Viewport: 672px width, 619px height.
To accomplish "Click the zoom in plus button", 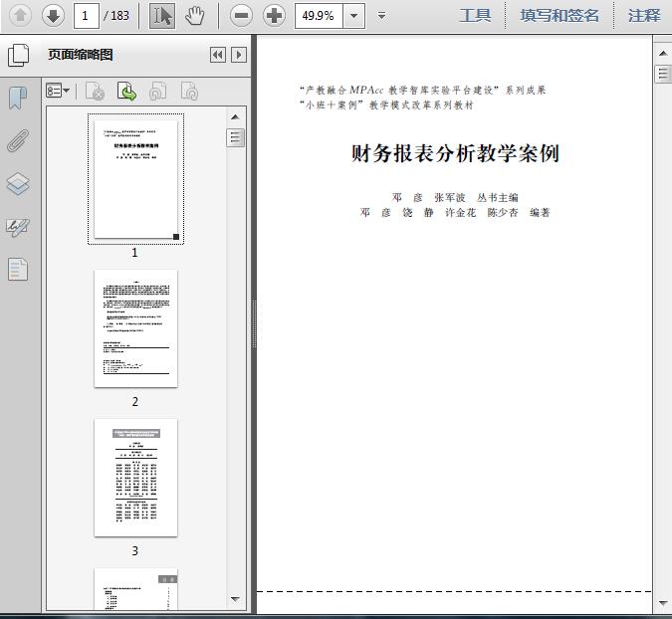I will click(x=274, y=15).
